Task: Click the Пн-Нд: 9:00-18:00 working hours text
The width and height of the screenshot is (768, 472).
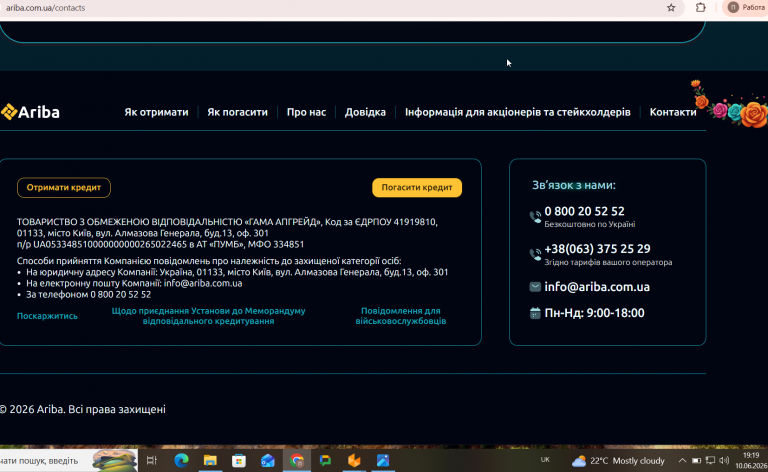Action: point(594,313)
